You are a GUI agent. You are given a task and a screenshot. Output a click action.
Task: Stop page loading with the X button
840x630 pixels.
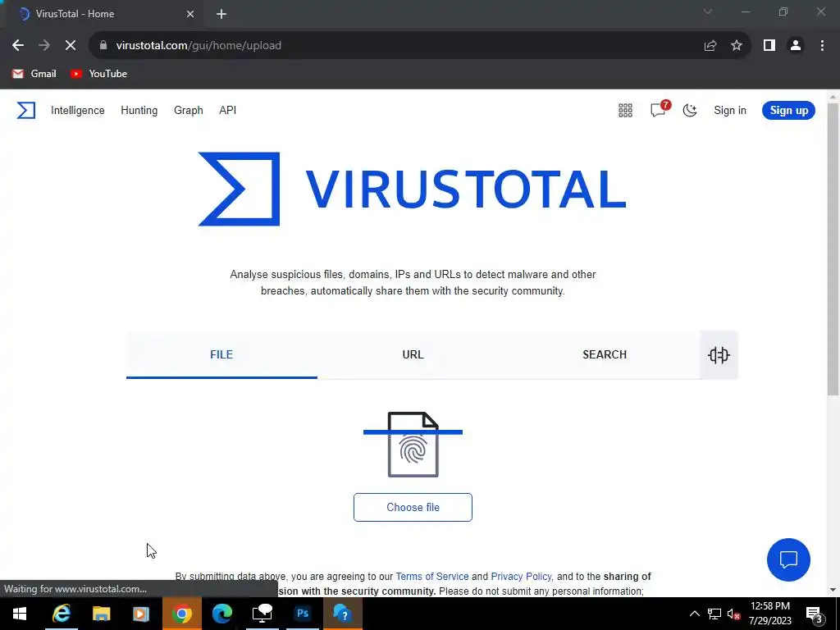[71, 46]
